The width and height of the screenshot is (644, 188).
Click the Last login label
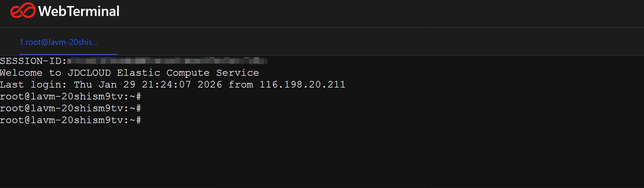point(33,85)
